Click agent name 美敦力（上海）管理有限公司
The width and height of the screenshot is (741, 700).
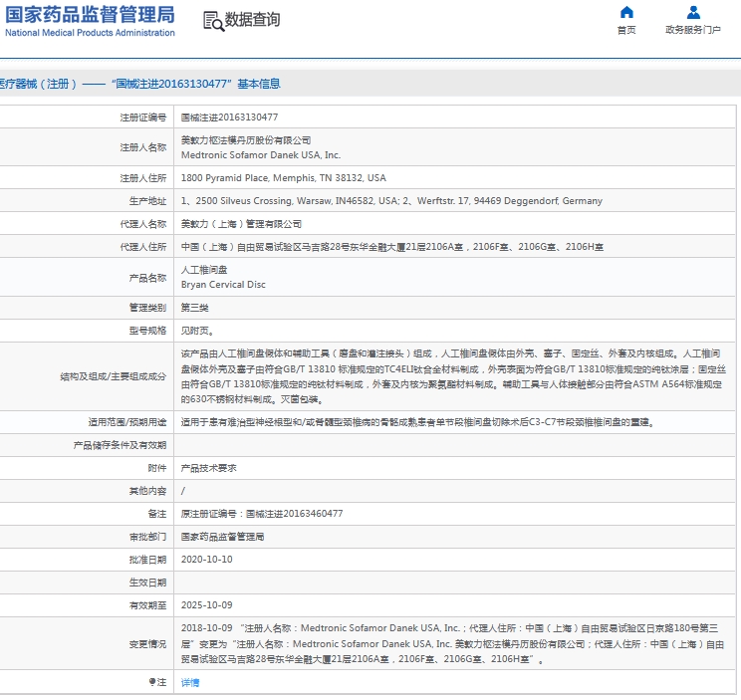[241, 224]
